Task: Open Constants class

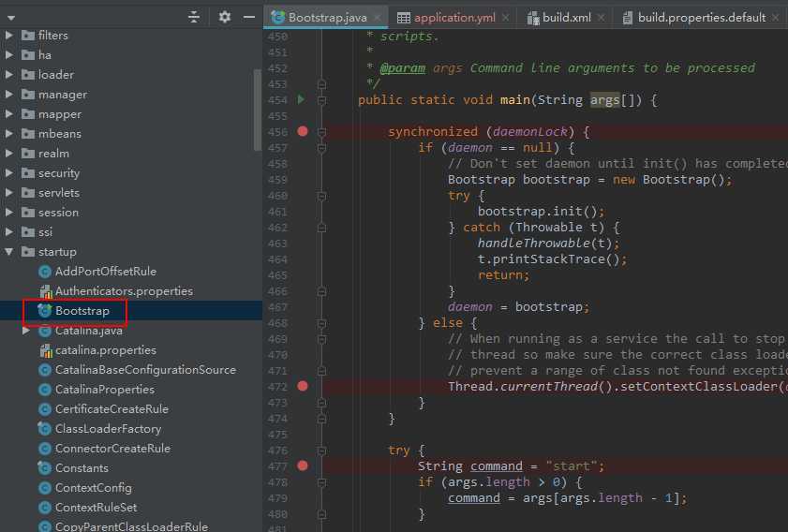Action: tap(82, 468)
